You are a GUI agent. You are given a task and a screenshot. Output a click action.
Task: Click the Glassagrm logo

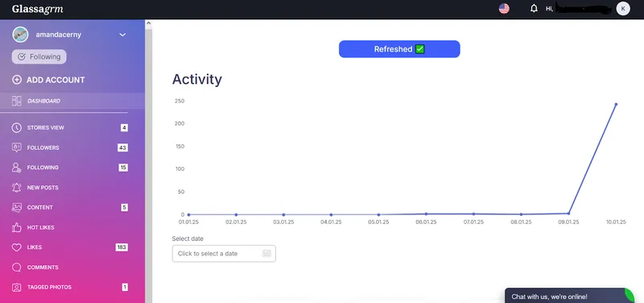[37, 9]
